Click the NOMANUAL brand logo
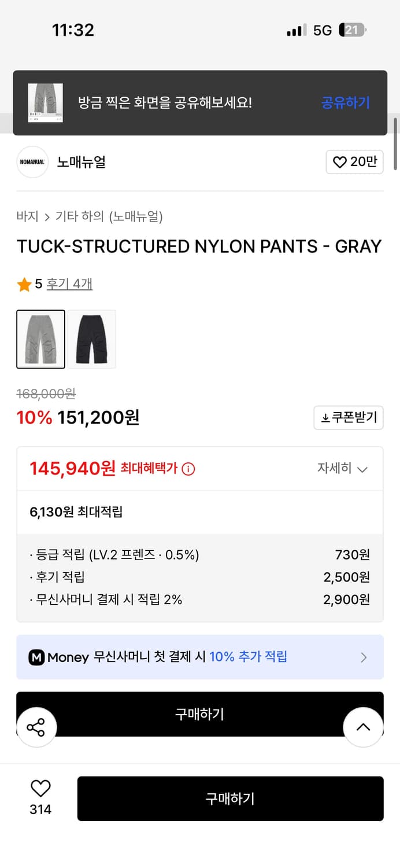This screenshot has height=868, width=400. coord(32,162)
